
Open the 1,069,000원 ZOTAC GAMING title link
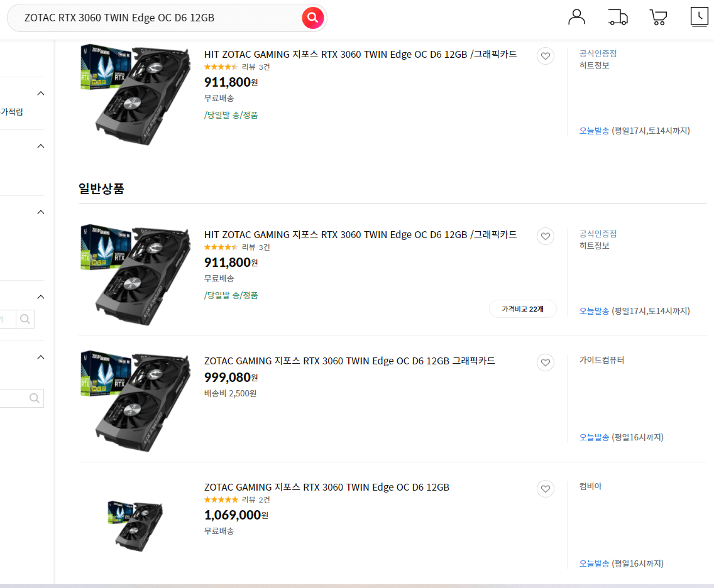(x=326, y=487)
